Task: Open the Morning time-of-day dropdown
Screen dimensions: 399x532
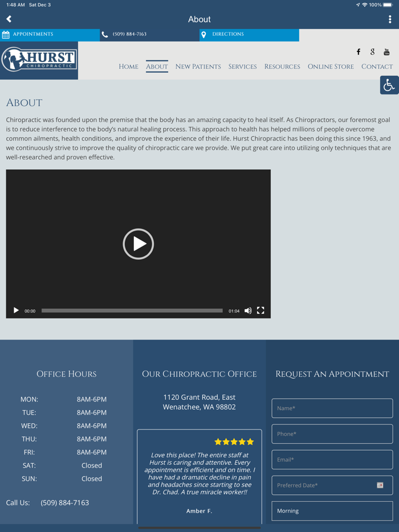Action: click(x=332, y=511)
